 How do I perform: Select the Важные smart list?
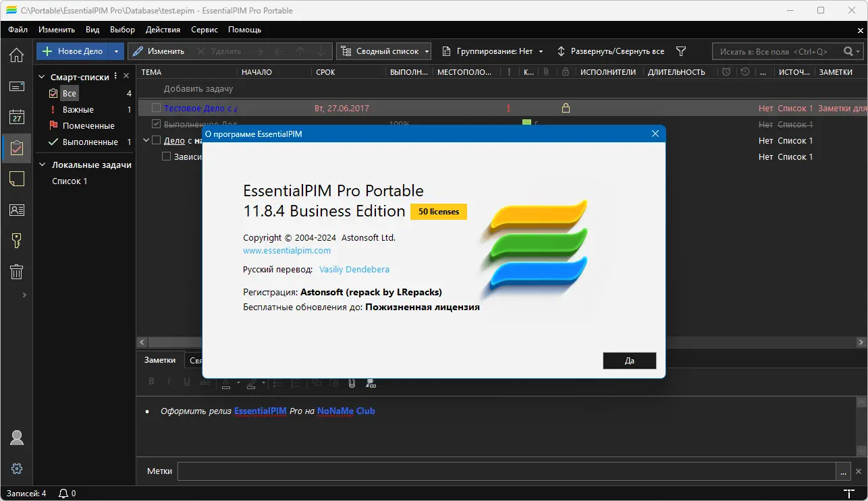pyautogui.click(x=78, y=110)
